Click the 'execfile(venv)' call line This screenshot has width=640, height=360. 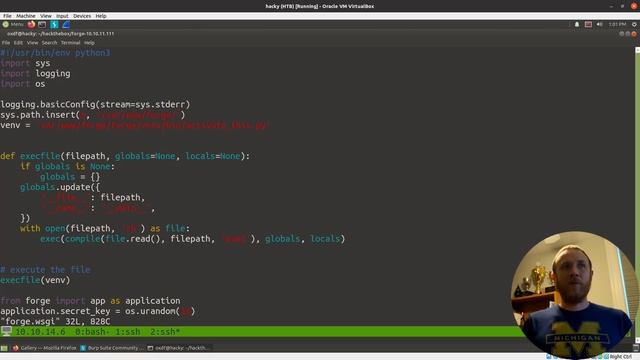pyautogui.click(x=35, y=280)
